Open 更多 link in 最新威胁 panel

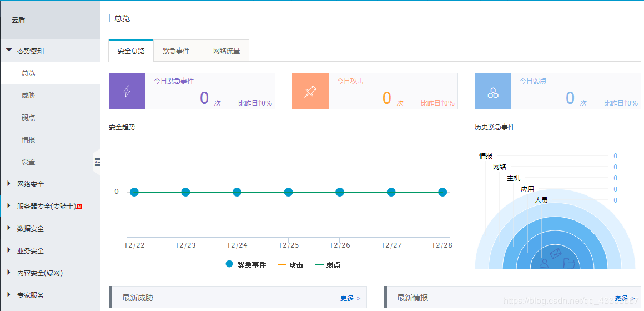pyautogui.click(x=350, y=298)
